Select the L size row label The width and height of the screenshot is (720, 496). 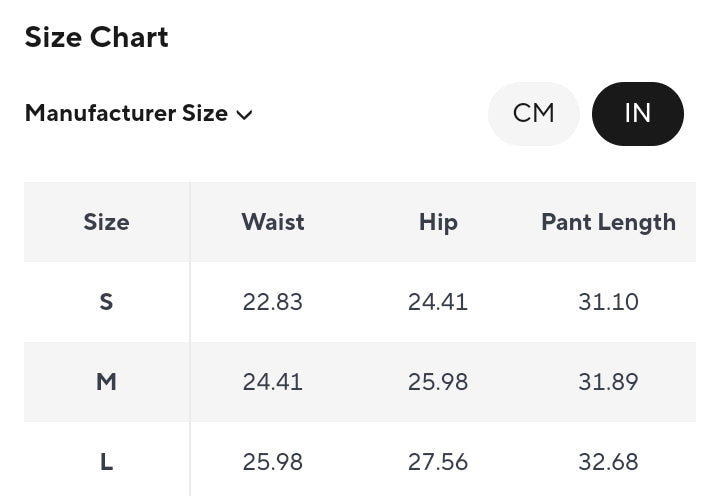(106, 462)
